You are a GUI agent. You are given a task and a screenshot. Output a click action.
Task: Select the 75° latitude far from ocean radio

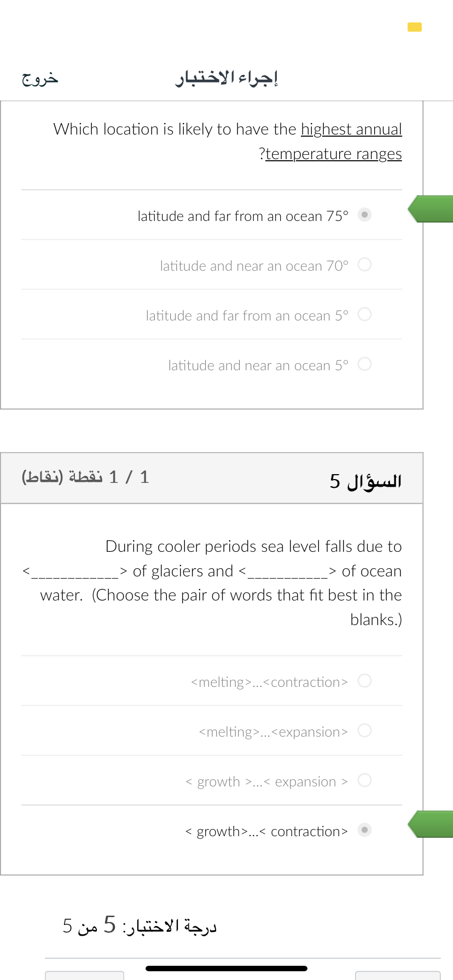[x=364, y=214]
